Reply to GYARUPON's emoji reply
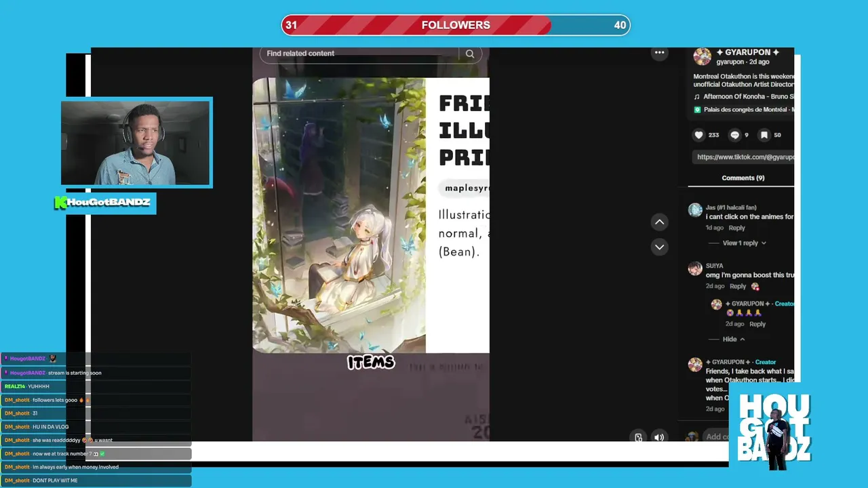Viewport: 868px width, 488px height. (x=757, y=324)
